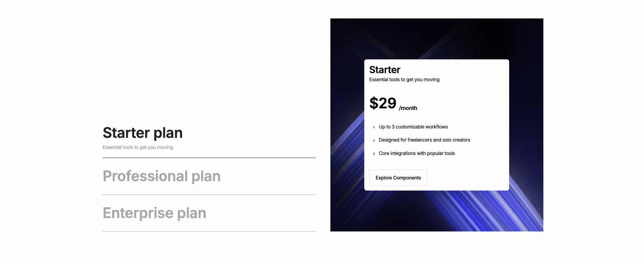Click "Essential tools to get you moving" under Starter plan
Viewport: 644px width, 264px height.
pos(138,147)
